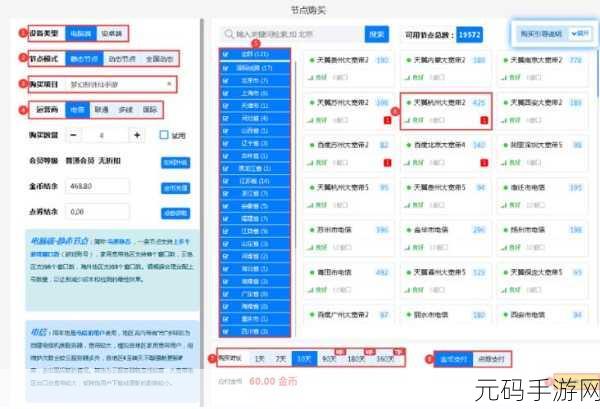Toggle the 海南省 region checkbox
Image resolution: width=600 pixels, height=409 pixels.
tap(225, 306)
